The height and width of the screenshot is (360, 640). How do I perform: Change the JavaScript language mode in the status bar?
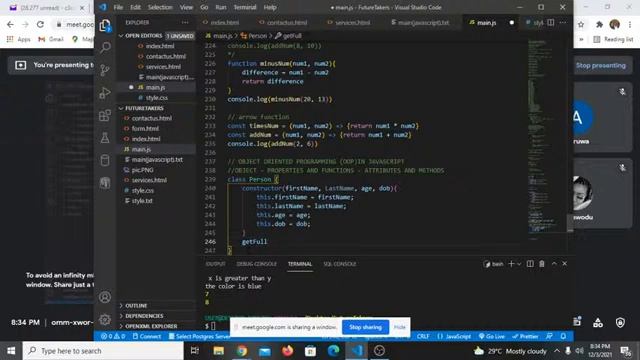(x=454, y=336)
